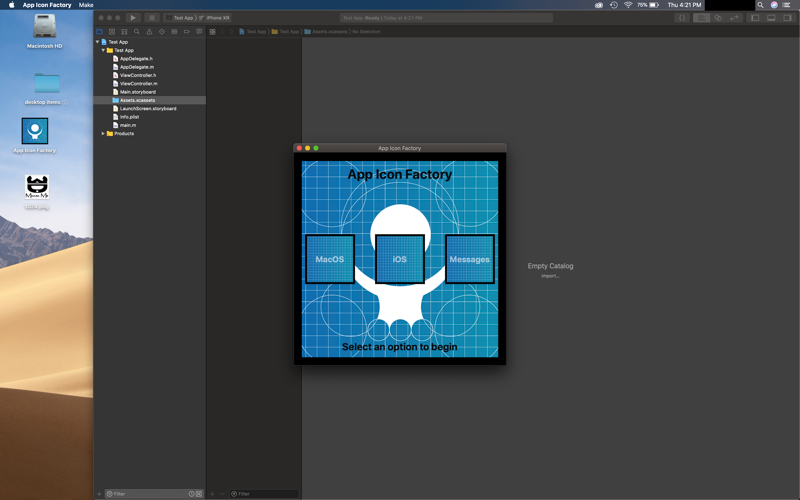Collapse the Test App project root
Viewport: 800px width, 500px height.
click(97, 42)
